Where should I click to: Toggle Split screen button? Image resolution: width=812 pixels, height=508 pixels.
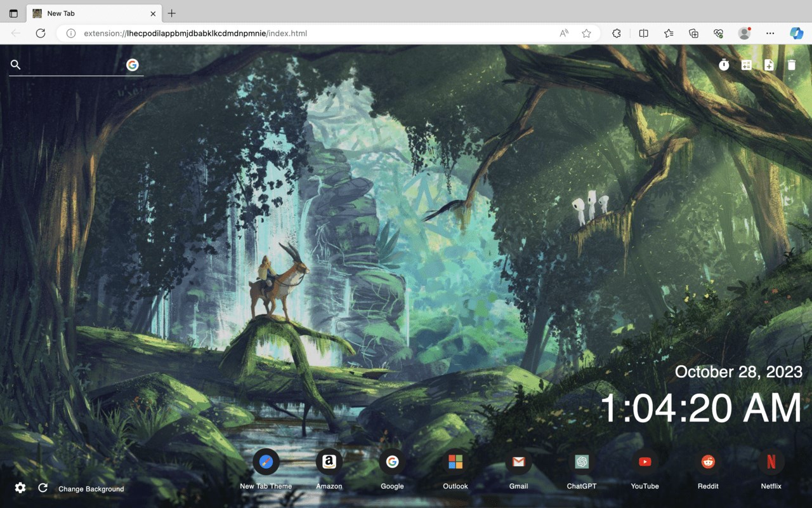click(x=643, y=33)
